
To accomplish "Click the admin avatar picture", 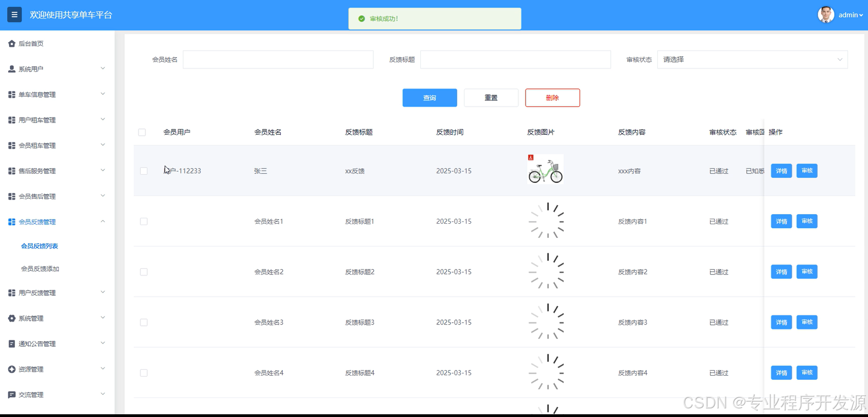I will (826, 15).
